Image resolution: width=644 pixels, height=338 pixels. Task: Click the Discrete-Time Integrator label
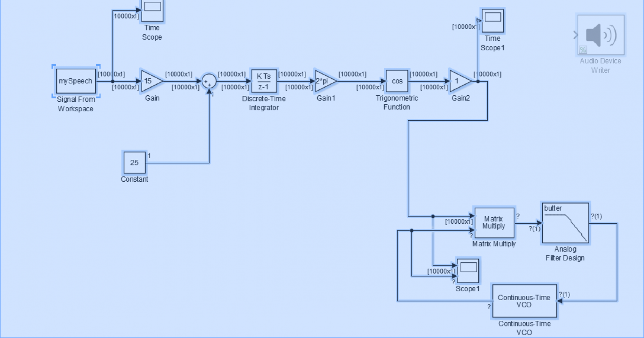[x=264, y=103]
